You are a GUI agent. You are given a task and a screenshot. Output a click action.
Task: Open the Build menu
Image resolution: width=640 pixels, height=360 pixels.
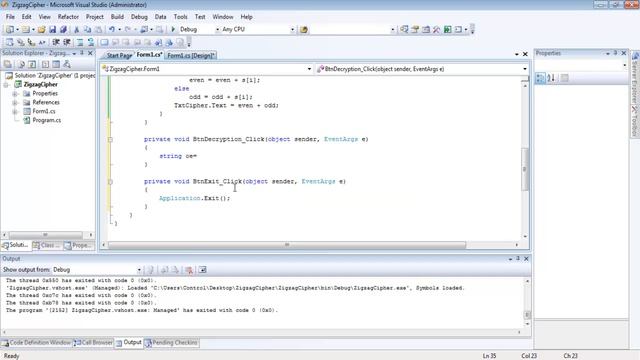(x=117, y=17)
